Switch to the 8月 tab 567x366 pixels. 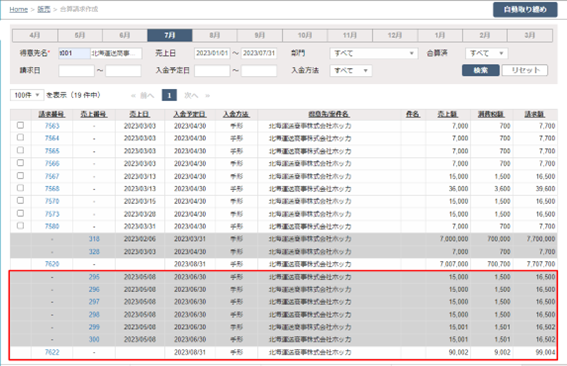click(215, 35)
